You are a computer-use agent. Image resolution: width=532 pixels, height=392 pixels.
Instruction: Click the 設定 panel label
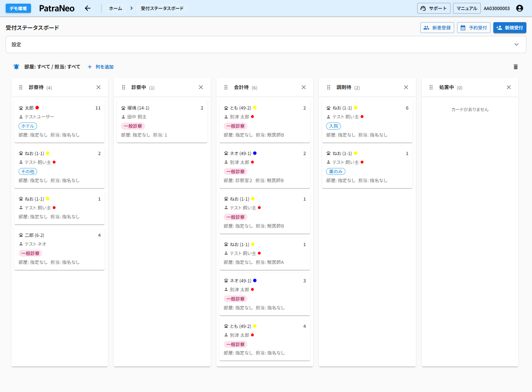click(x=17, y=45)
